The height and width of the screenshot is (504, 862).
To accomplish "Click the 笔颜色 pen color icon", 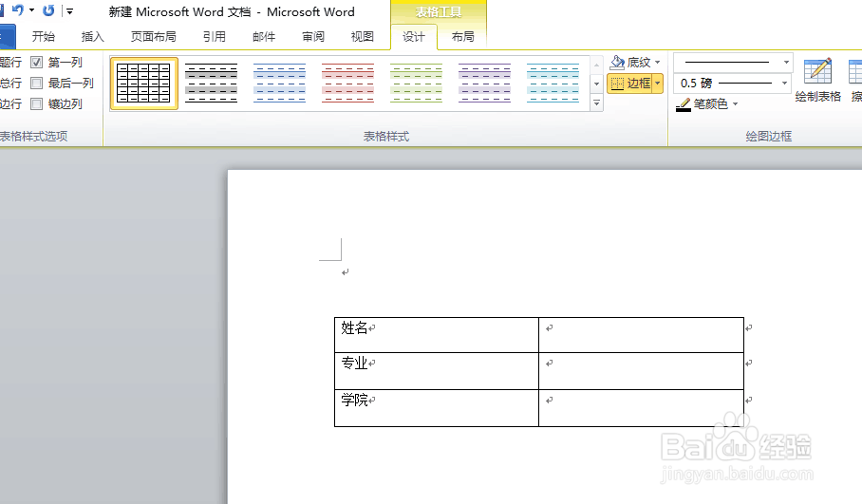I will click(x=684, y=103).
